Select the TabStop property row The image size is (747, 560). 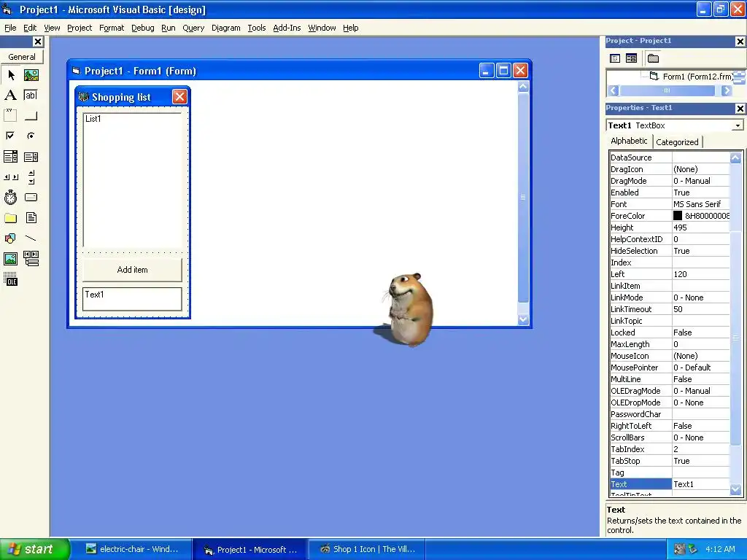click(x=670, y=461)
